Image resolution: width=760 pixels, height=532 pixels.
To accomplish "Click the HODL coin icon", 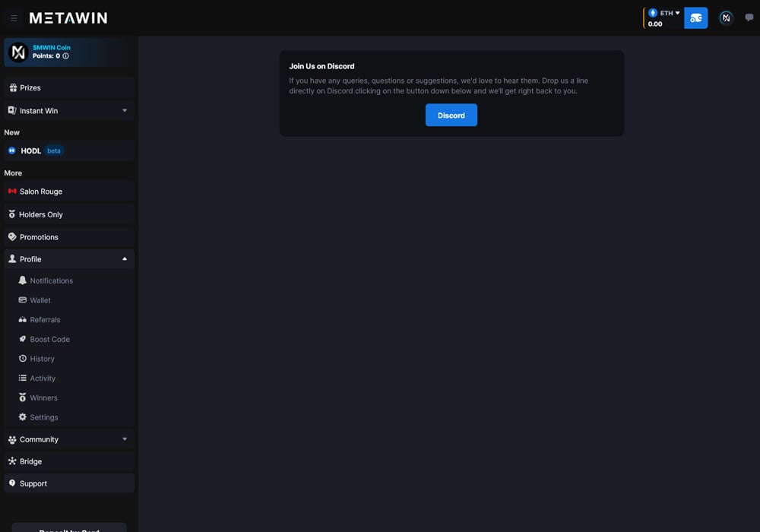I will click(11, 150).
